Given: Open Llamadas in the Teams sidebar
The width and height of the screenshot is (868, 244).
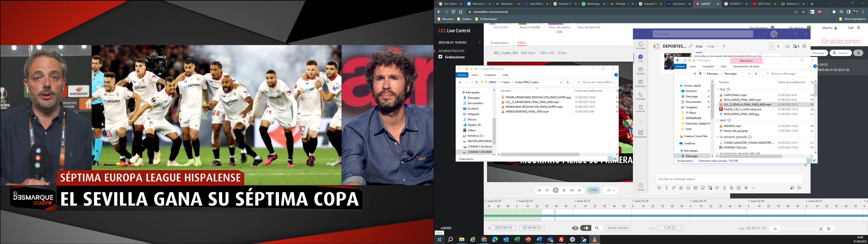Looking at the screenshot, I should (641, 96).
